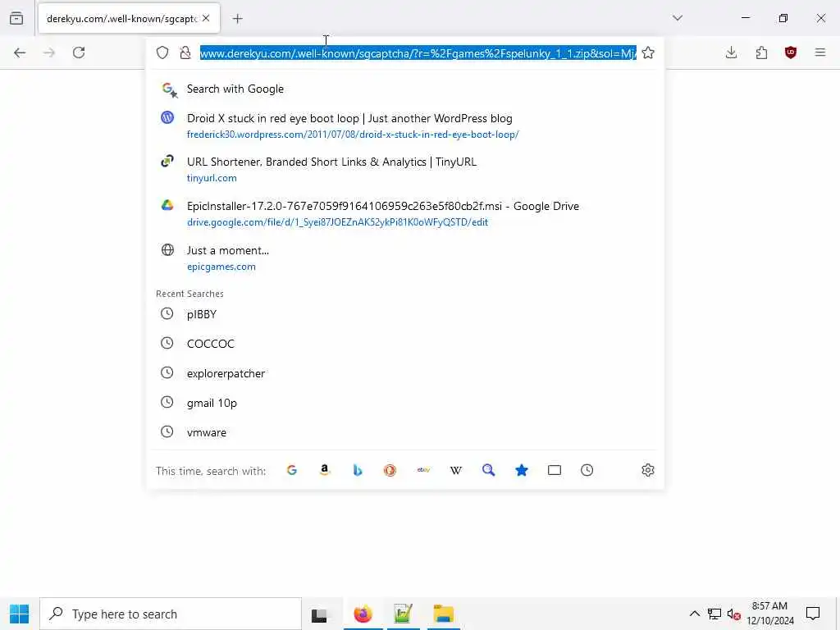Show site connection padlock info

pos(185,52)
